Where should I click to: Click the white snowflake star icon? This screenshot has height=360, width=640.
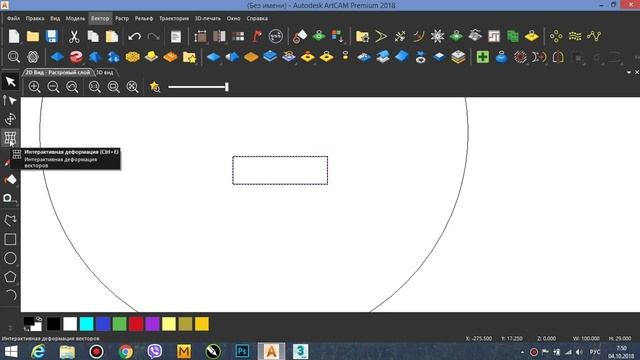click(x=437, y=36)
